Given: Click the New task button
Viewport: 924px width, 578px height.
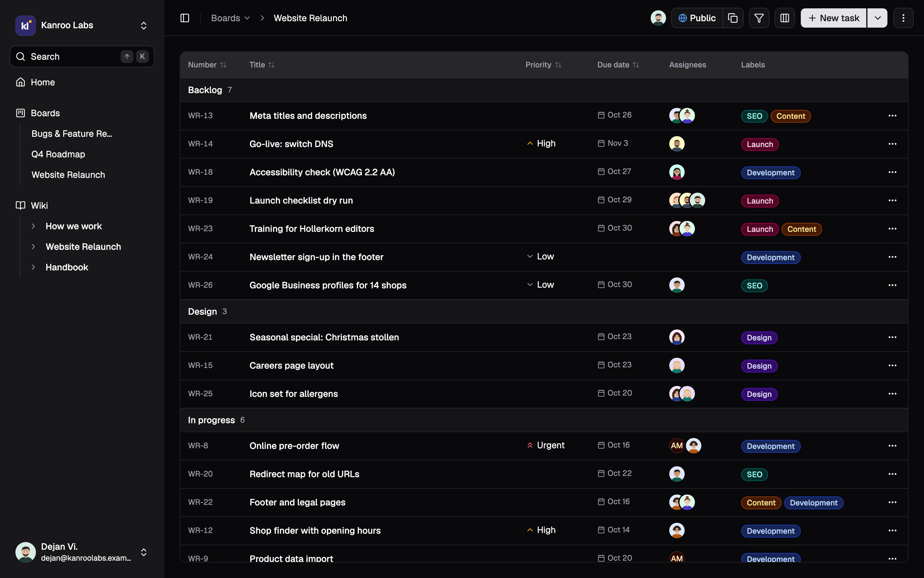Looking at the screenshot, I should click(833, 18).
